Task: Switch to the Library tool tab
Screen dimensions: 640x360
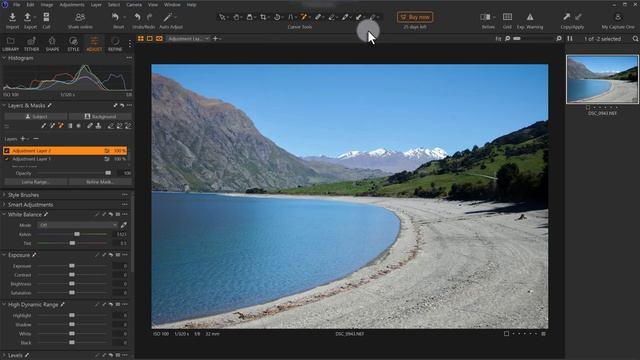Action: click(x=10, y=44)
